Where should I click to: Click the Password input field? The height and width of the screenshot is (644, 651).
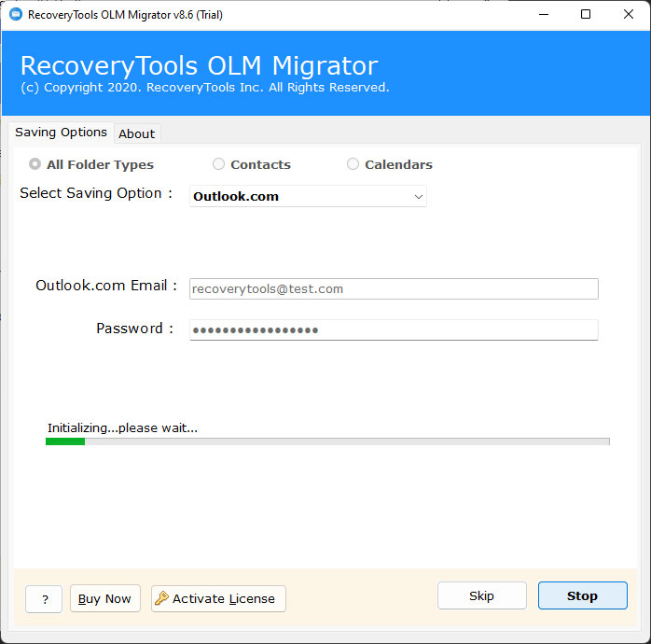point(394,329)
